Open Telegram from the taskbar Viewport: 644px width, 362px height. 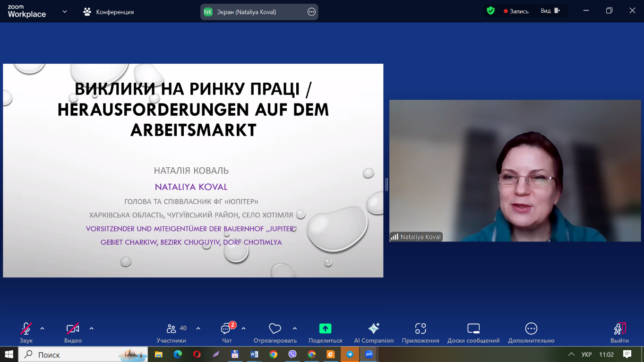coord(350,354)
